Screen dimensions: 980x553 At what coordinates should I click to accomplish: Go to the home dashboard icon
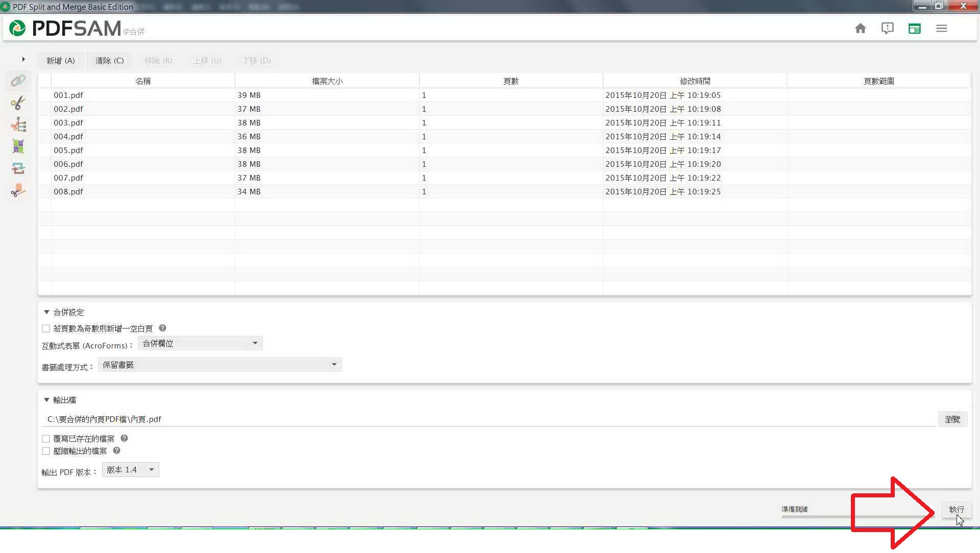tap(860, 29)
